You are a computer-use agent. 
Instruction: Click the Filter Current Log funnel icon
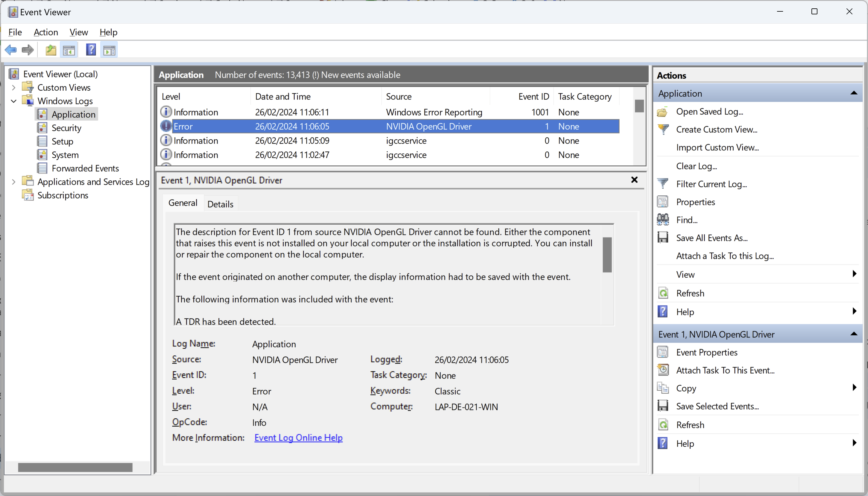coord(662,184)
